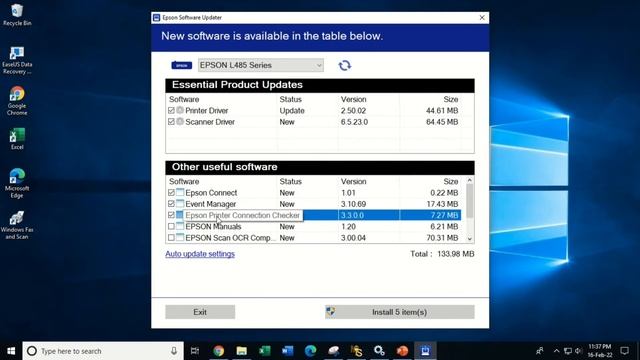Screen dimensions: 640x360
Task: Open Edge from the taskbar
Action: pos(311,351)
